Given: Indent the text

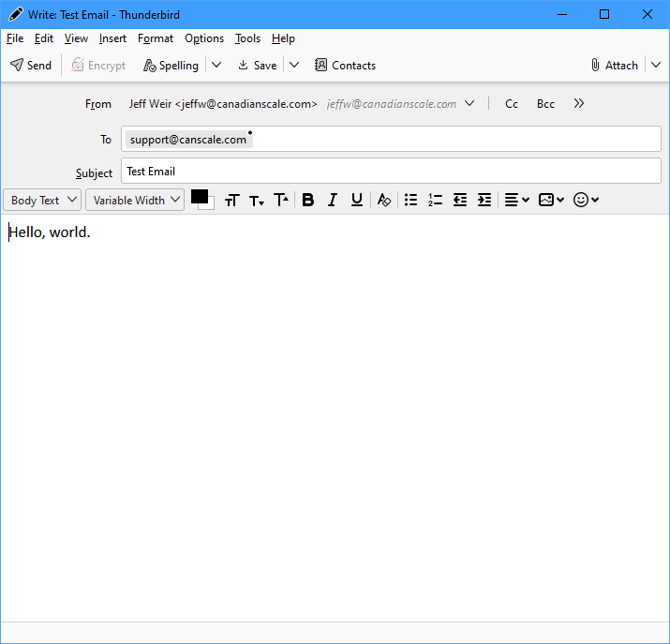Looking at the screenshot, I should point(484,200).
